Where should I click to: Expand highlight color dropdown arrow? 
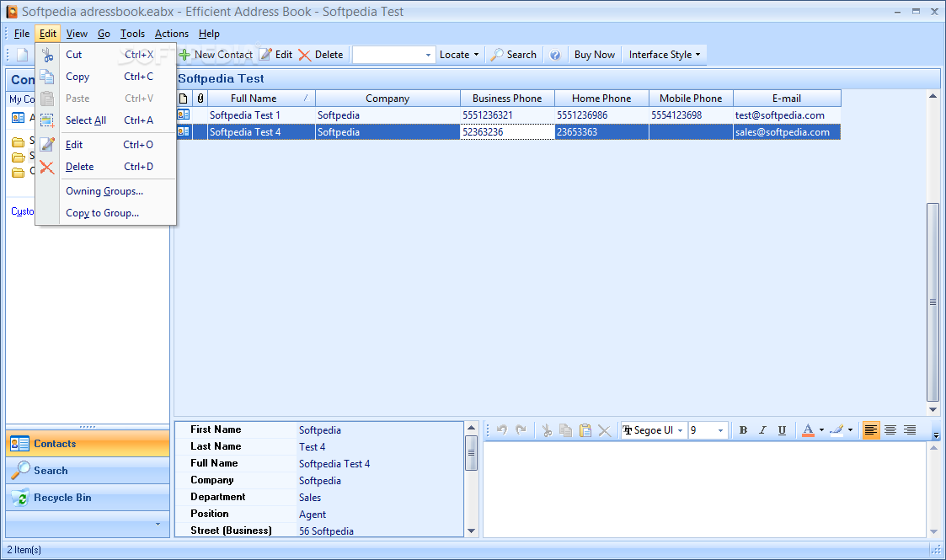click(850, 430)
